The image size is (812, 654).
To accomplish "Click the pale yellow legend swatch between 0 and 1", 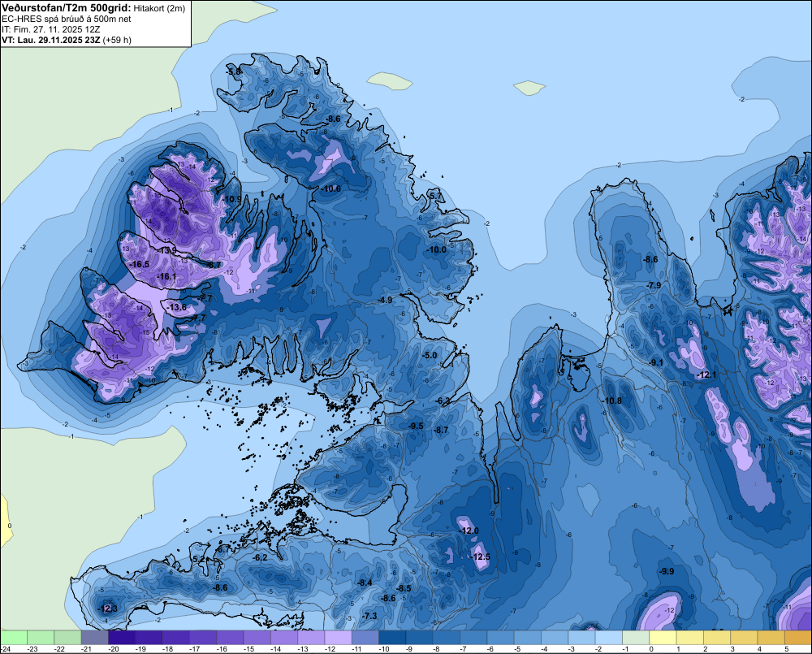I will (x=663, y=637).
